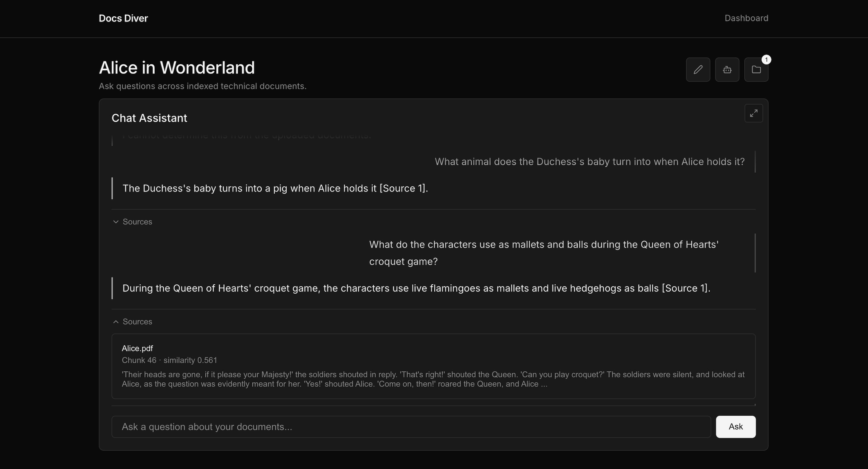Expand chat with the fullscreen arrows icon
868x469 pixels.
tap(754, 113)
